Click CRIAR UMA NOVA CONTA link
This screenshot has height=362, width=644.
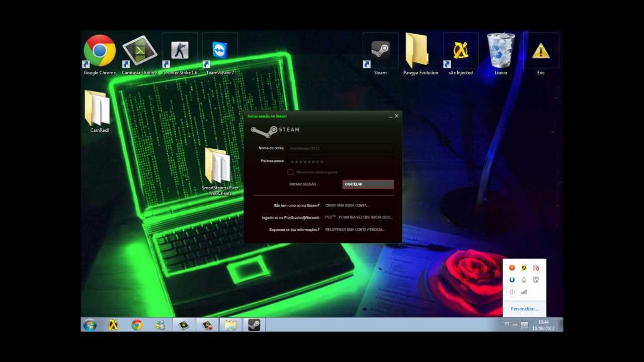[347, 206]
